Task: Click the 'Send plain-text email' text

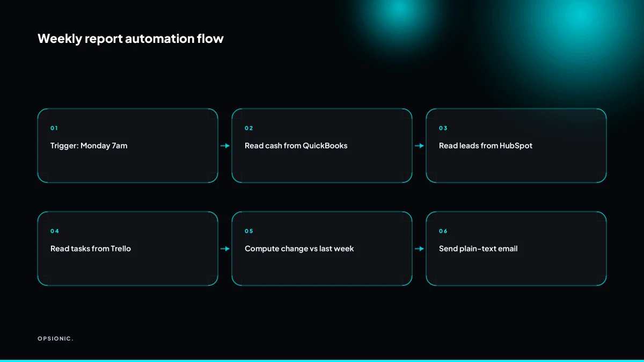Action: point(478,249)
